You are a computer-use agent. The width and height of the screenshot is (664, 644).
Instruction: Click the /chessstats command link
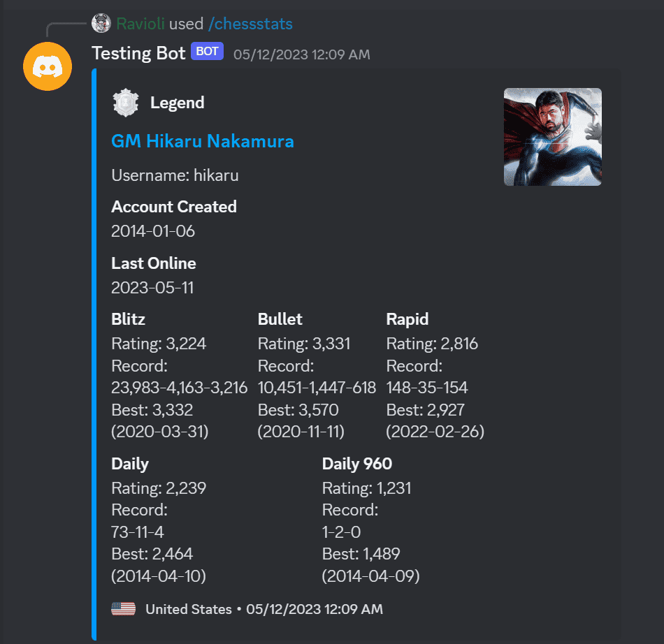point(250,24)
